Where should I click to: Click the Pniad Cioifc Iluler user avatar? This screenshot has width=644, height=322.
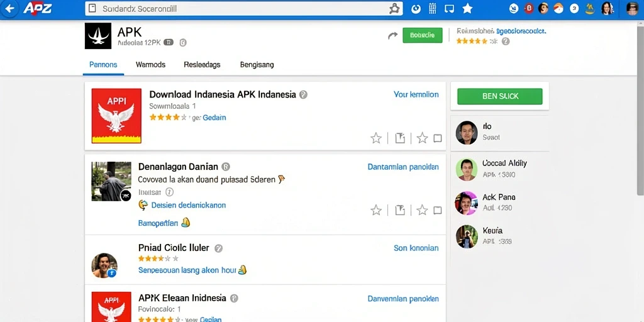(104, 265)
